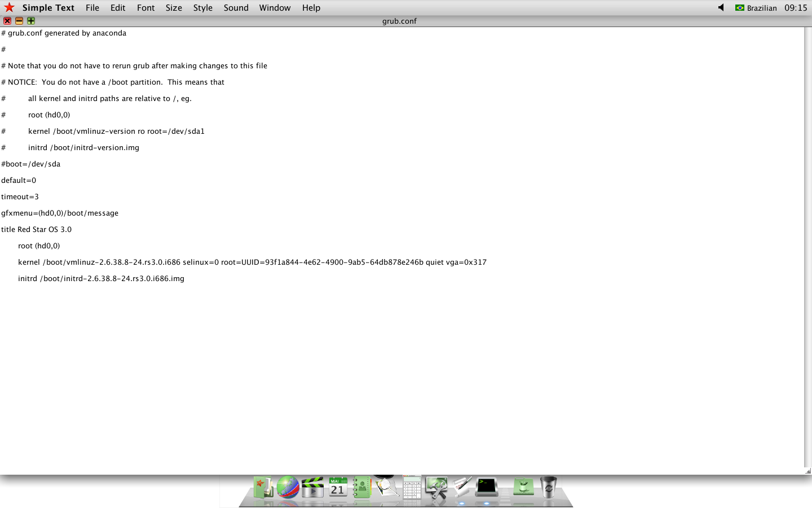
Task: Open the calendar icon showing 21
Action: 338,487
